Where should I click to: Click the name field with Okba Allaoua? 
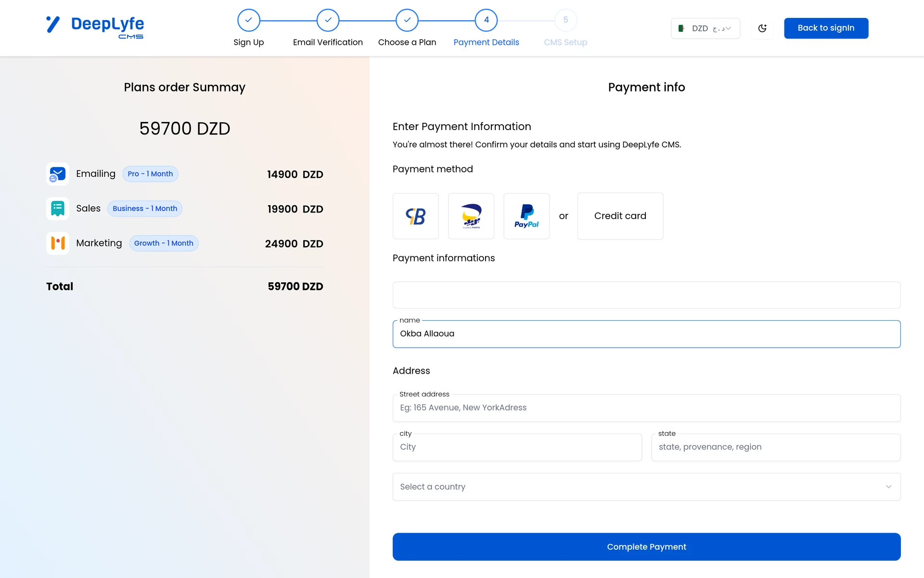(x=646, y=334)
